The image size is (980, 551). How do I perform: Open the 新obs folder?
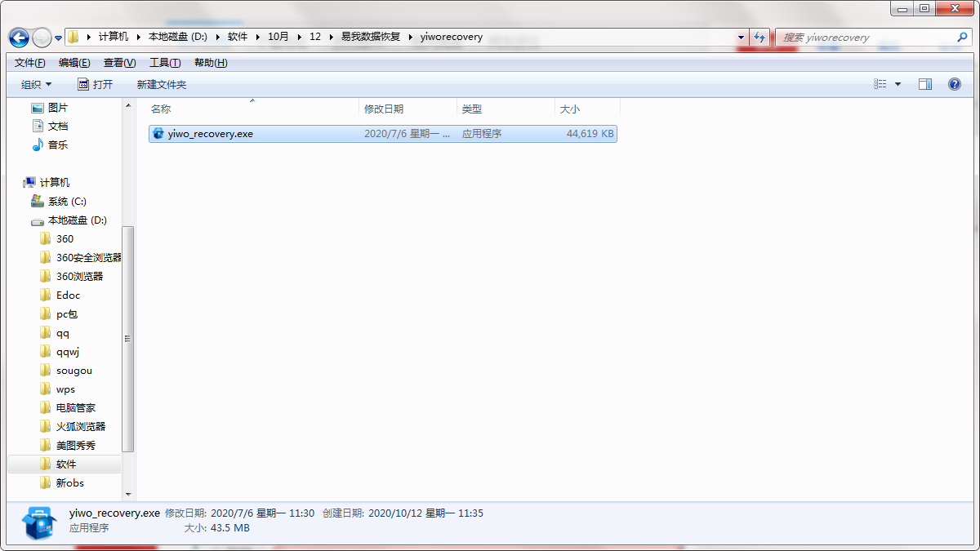pyautogui.click(x=61, y=483)
